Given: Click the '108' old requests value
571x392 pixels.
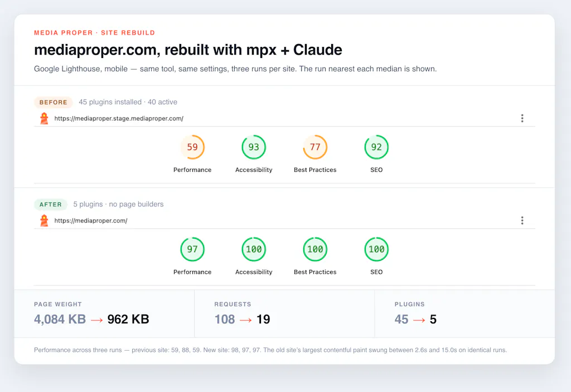Looking at the screenshot, I should coord(225,319).
